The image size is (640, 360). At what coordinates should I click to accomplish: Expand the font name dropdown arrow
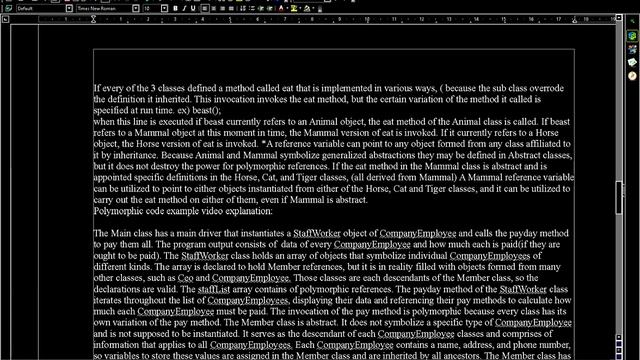(136, 8)
